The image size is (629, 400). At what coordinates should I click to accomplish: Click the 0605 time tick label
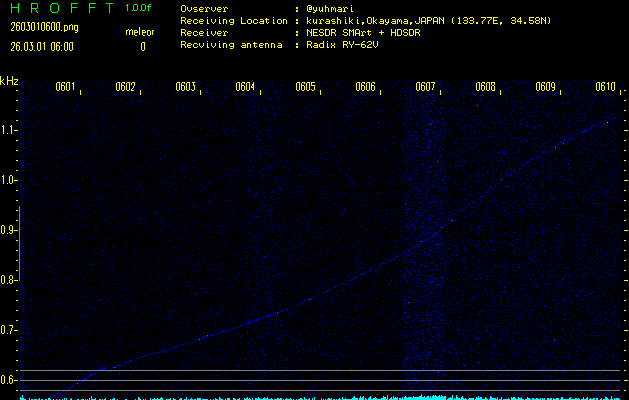tap(305, 87)
